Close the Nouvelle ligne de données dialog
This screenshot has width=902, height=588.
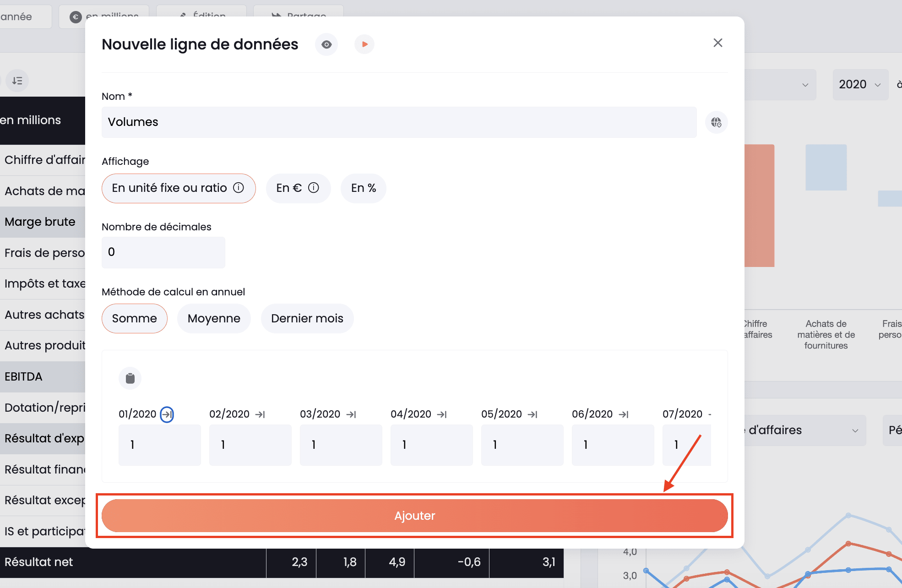pyautogui.click(x=717, y=43)
